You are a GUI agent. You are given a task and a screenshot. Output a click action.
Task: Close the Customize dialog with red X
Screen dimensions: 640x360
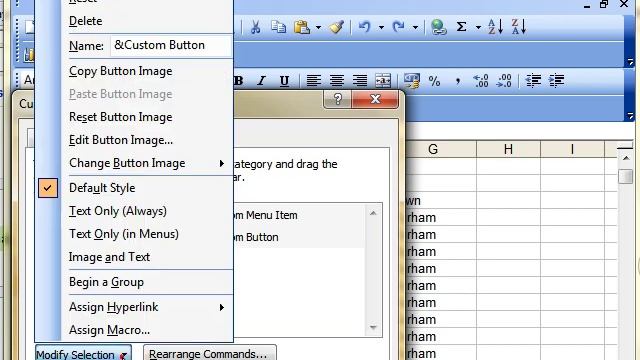(375, 99)
